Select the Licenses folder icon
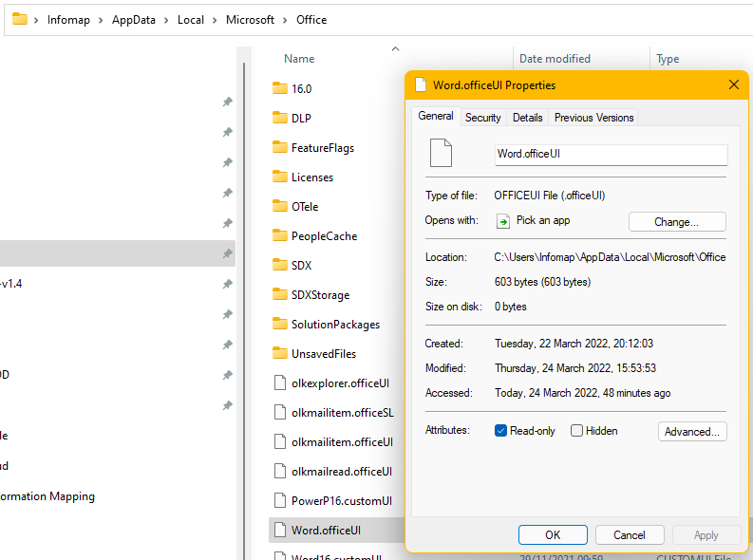753x560 pixels. coord(279,177)
